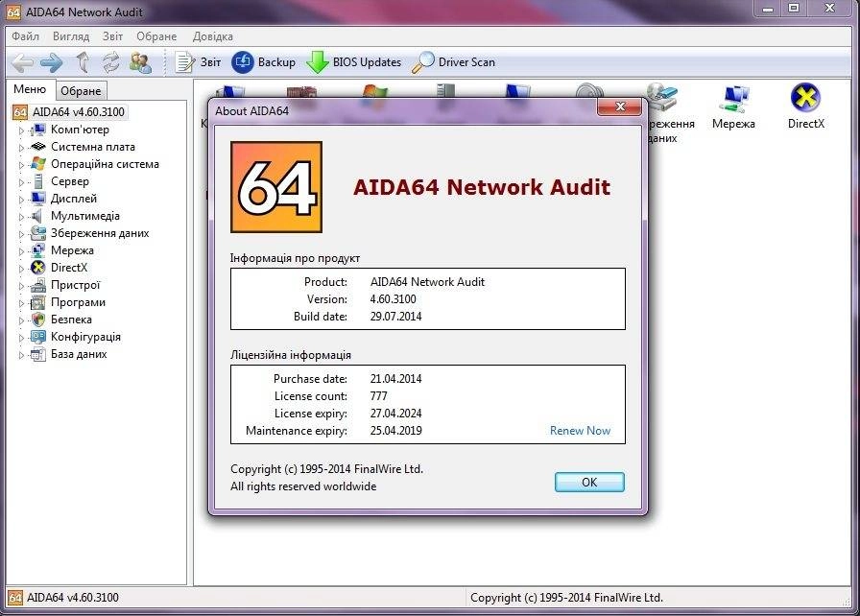Expand the Дисплей tree node
This screenshot has height=616, width=860.
coord(21,200)
